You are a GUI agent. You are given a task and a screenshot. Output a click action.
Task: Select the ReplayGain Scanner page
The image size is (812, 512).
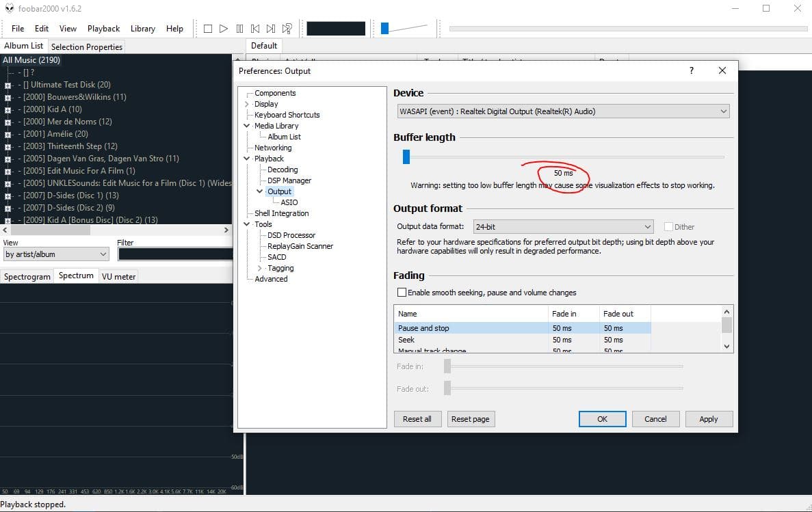point(300,246)
